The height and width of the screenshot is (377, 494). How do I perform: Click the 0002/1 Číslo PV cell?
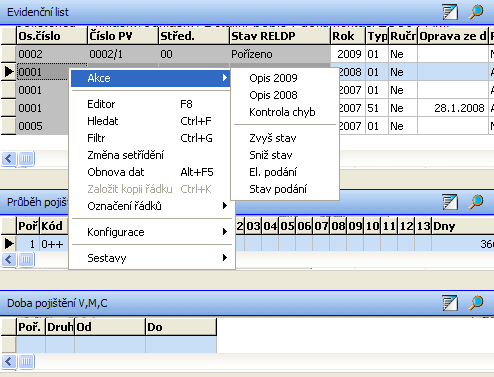pyautogui.click(x=123, y=54)
